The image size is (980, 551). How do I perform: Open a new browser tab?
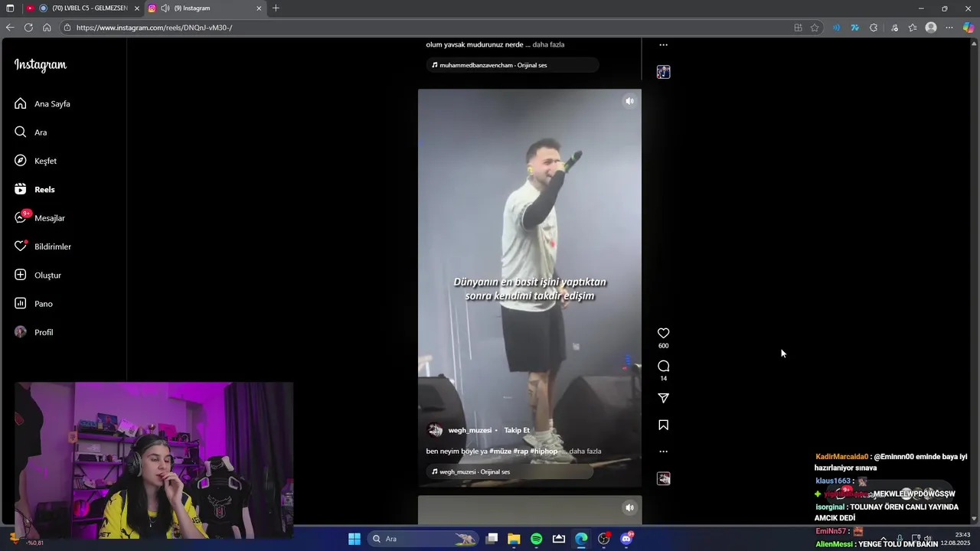pyautogui.click(x=276, y=8)
